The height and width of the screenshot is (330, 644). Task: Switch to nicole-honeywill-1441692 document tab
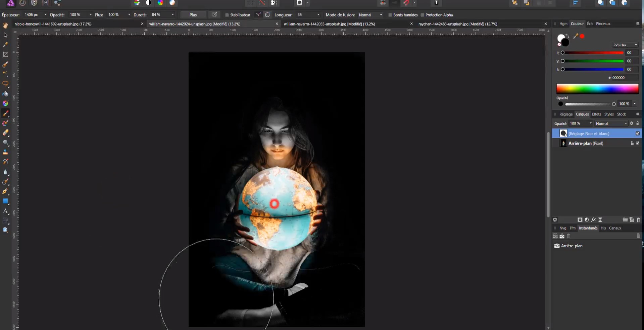(53, 24)
